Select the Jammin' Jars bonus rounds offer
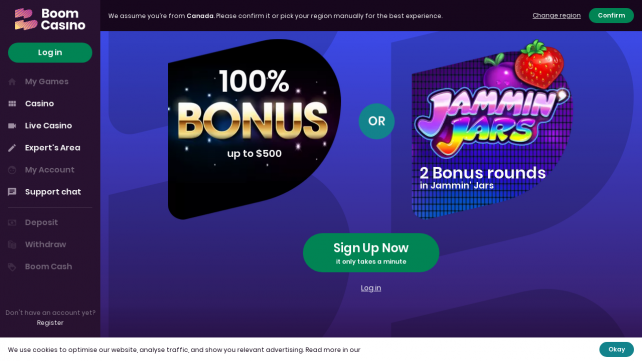This screenshot has width=642, height=361. coord(491,131)
